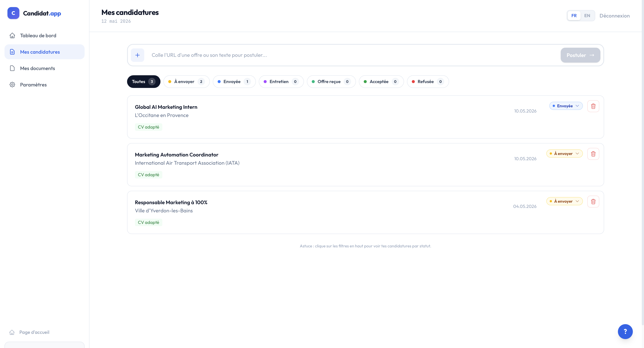
Task: Filter by Offre reçue status
Action: 331,81
